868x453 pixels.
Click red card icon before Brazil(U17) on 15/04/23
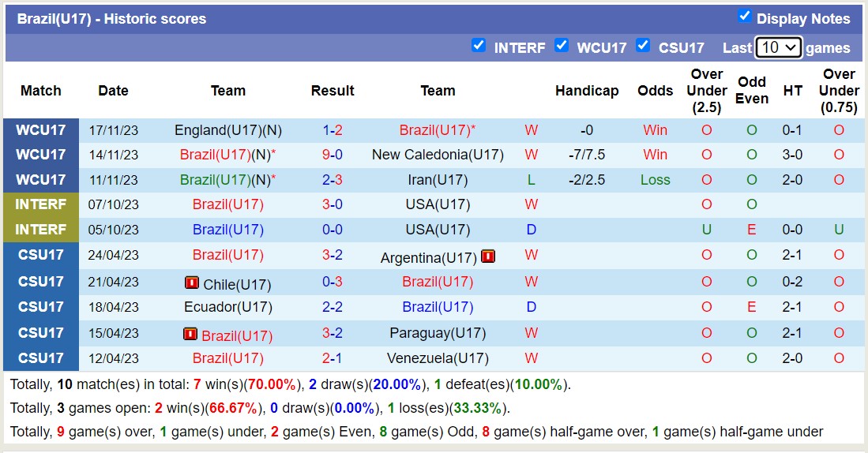[x=190, y=334]
